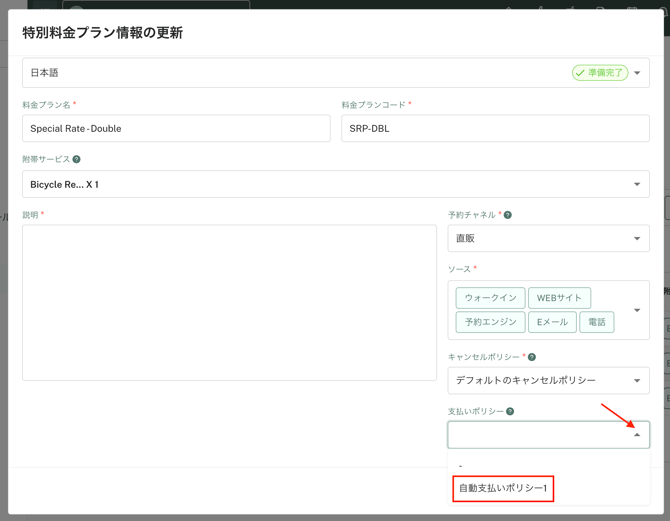Click the WEBサイト source tag
This screenshot has width=670, height=521.
tap(559, 298)
